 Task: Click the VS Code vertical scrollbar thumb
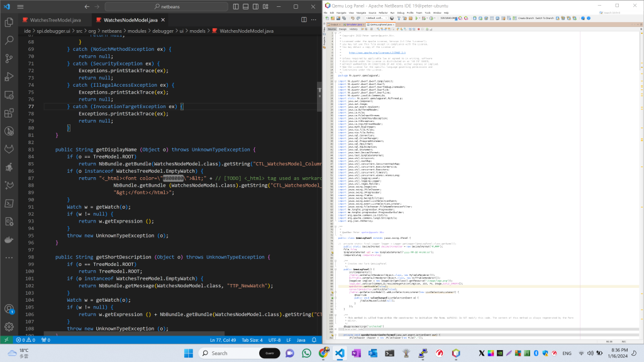pyautogui.click(x=319, y=96)
